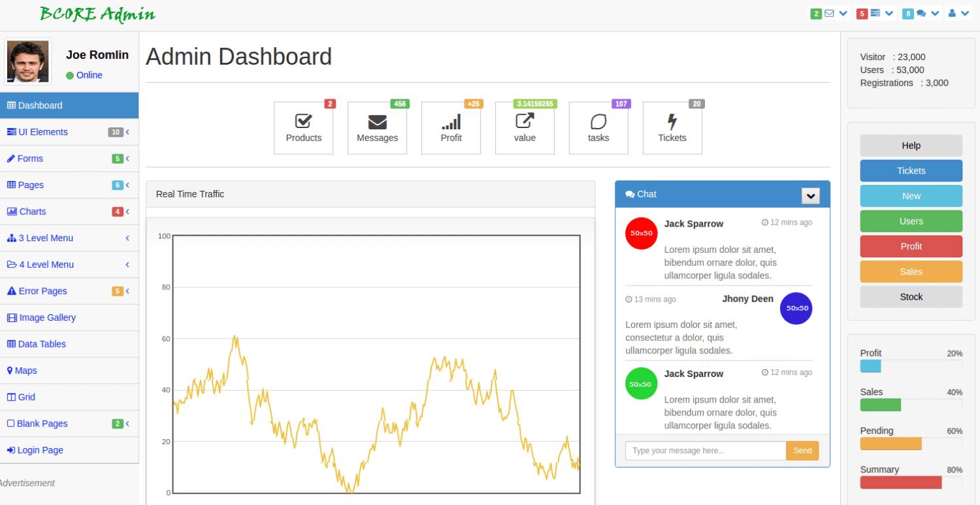Expand the Error Pages sidebar menu
Viewport: 980px width, 505px height.
click(x=69, y=291)
